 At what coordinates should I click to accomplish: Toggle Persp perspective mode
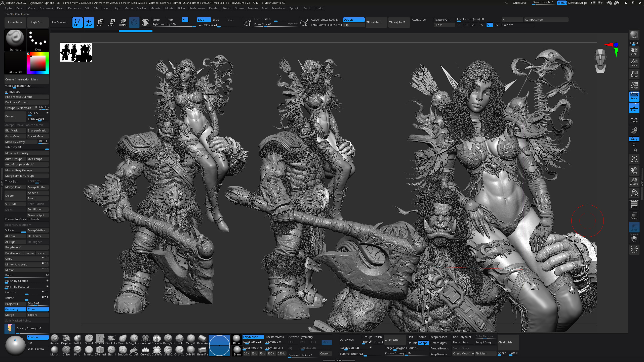[x=634, y=97]
